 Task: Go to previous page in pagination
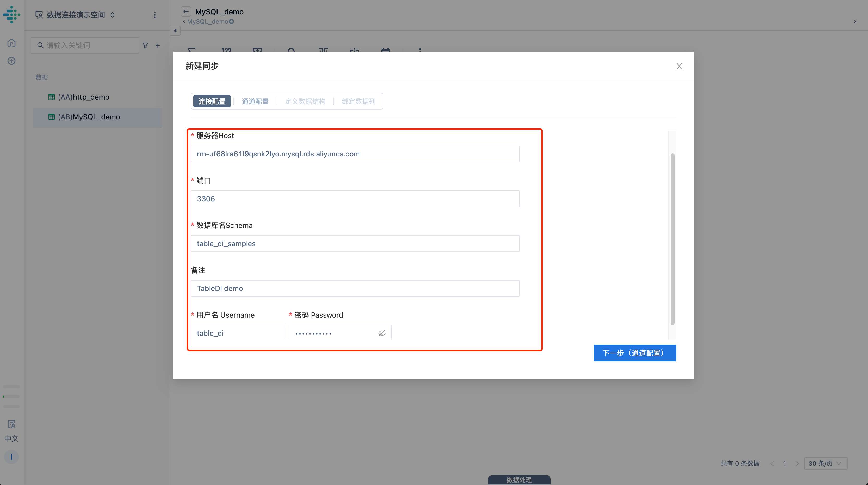pyautogui.click(x=772, y=463)
